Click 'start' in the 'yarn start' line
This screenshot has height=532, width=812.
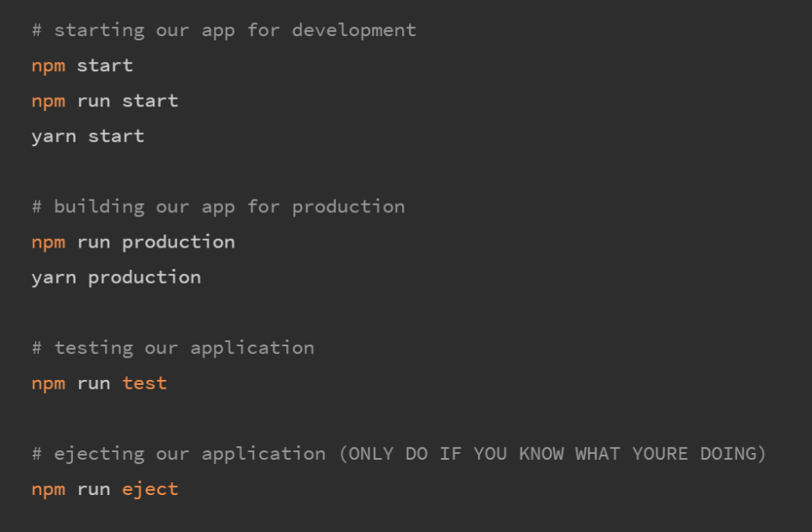pyautogui.click(x=116, y=137)
